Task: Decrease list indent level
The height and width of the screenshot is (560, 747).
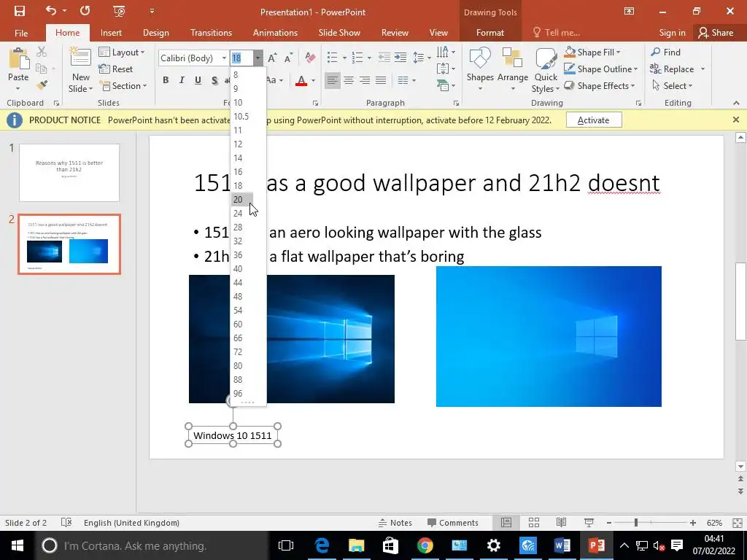Action: (x=384, y=58)
